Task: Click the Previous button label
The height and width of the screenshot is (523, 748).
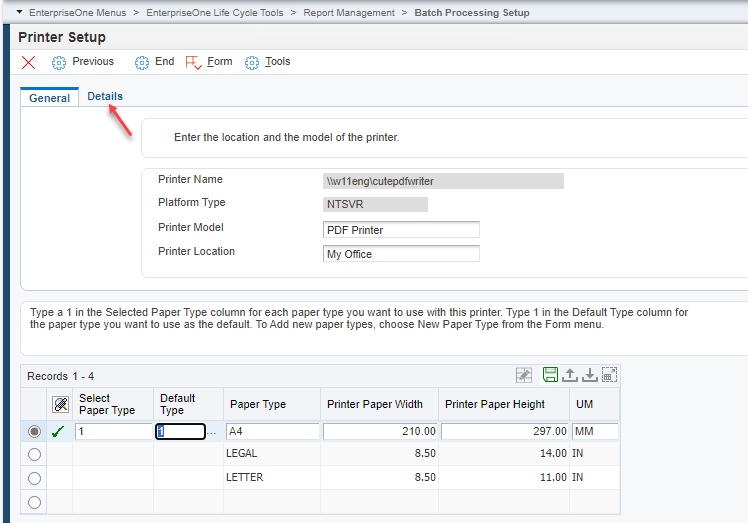Action: coord(93,62)
